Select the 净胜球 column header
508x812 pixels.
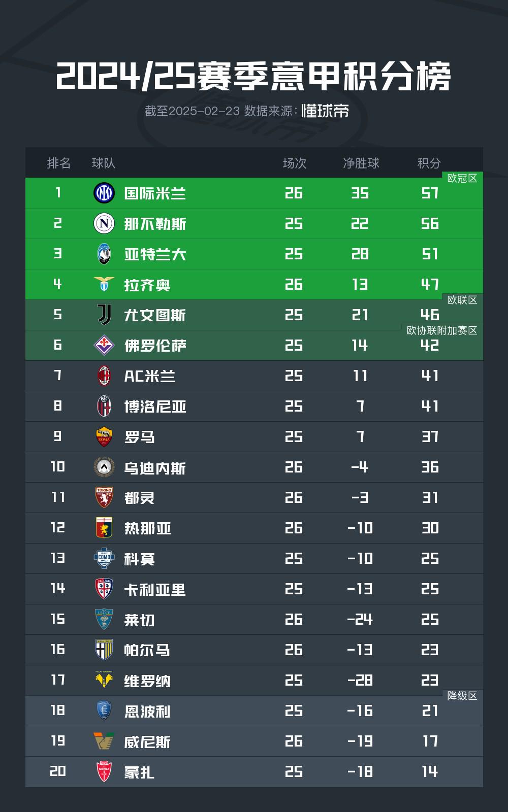(361, 163)
